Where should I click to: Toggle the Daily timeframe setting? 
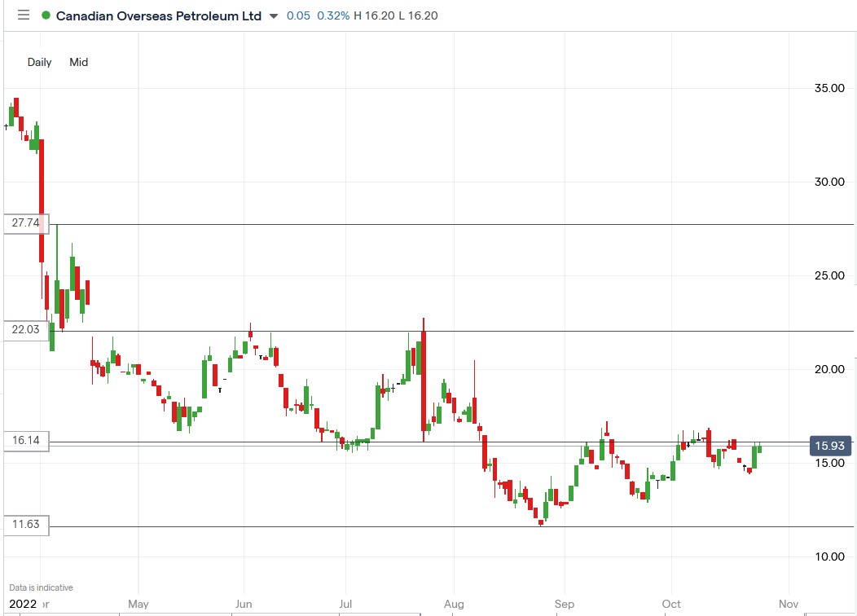39,62
